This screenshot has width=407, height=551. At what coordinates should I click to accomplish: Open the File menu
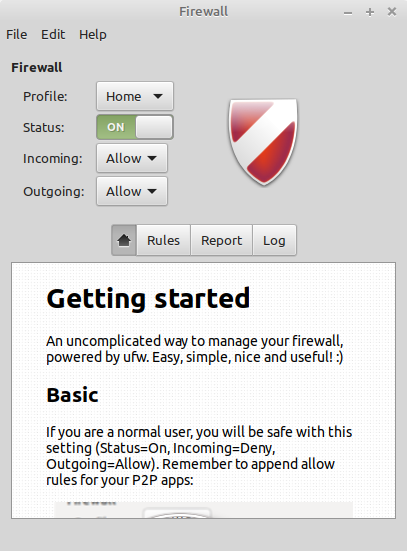click(17, 34)
